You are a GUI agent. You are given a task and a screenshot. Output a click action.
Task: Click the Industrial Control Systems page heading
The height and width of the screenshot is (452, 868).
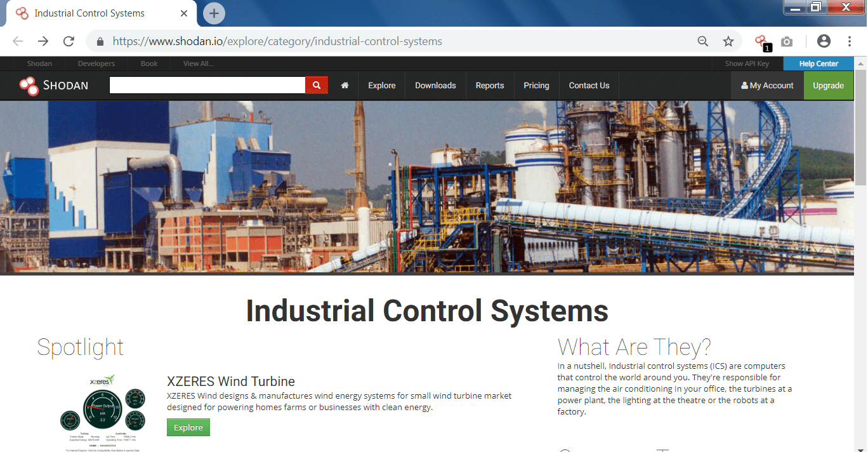[x=427, y=311]
